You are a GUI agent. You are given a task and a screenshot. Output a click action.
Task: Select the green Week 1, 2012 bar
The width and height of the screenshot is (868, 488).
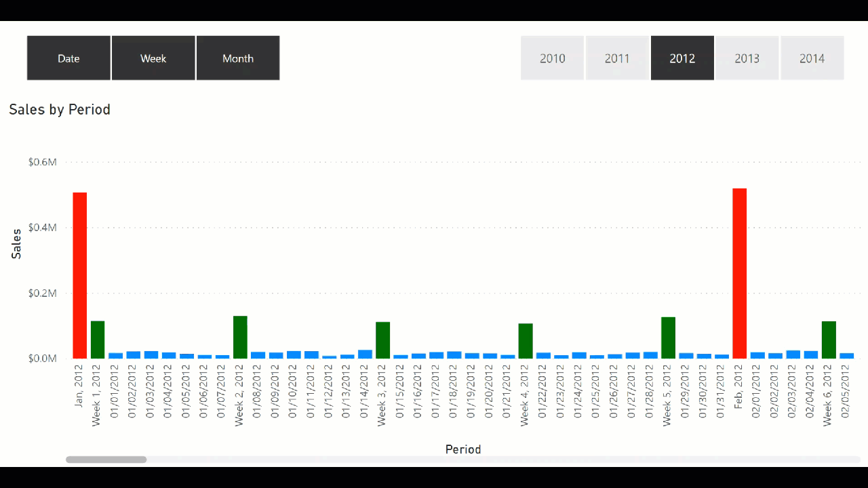[98, 340]
